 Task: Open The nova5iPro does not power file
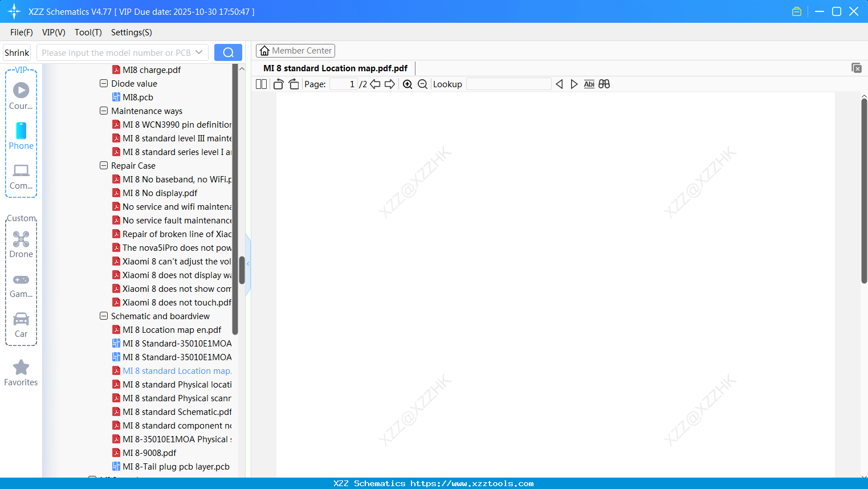pyautogui.click(x=172, y=247)
